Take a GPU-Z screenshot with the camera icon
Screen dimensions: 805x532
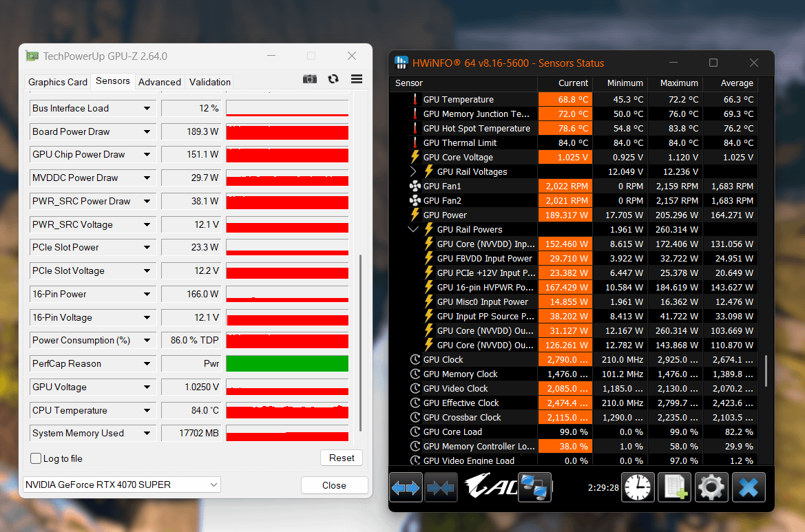[x=310, y=79]
